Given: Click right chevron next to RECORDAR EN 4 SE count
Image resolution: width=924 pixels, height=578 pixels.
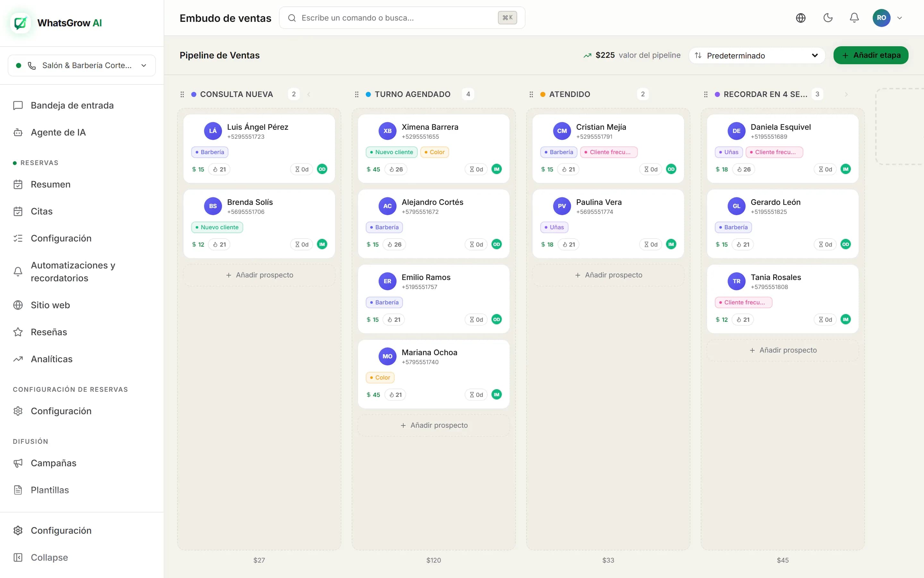Looking at the screenshot, I should pos(846,94).
